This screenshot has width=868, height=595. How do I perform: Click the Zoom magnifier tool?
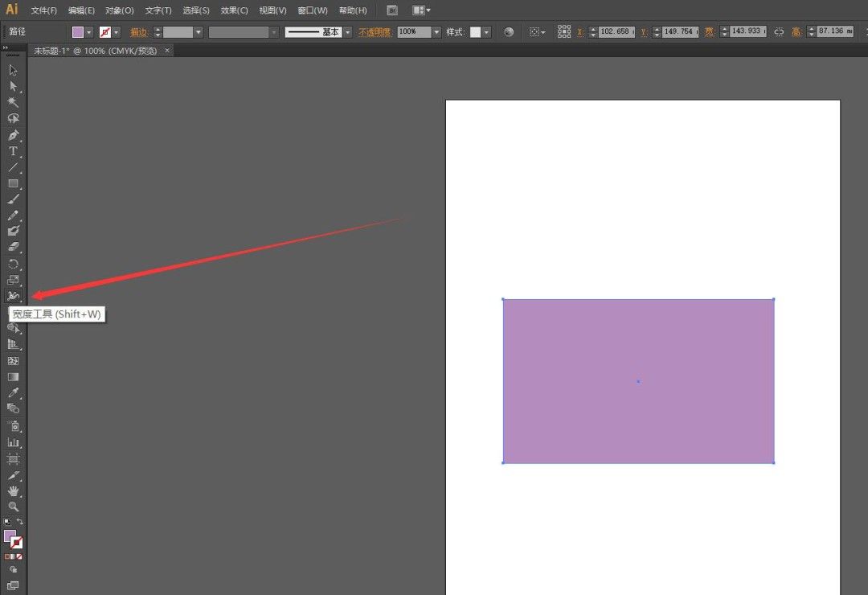click(x=13, y=507)
